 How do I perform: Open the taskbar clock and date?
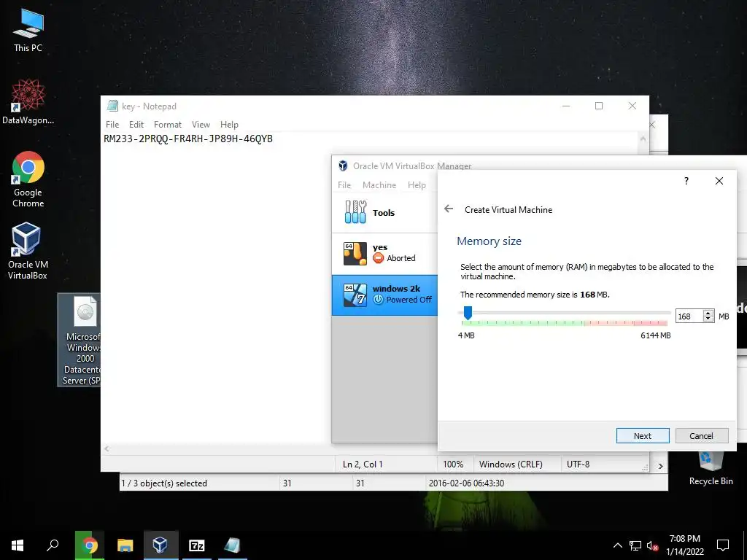(x=684, y=545)
